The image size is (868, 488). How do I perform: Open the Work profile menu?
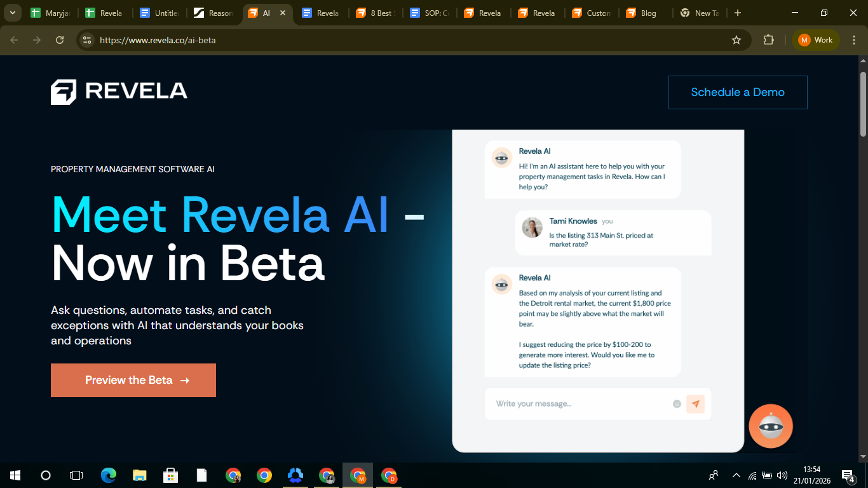pos(816,40)
